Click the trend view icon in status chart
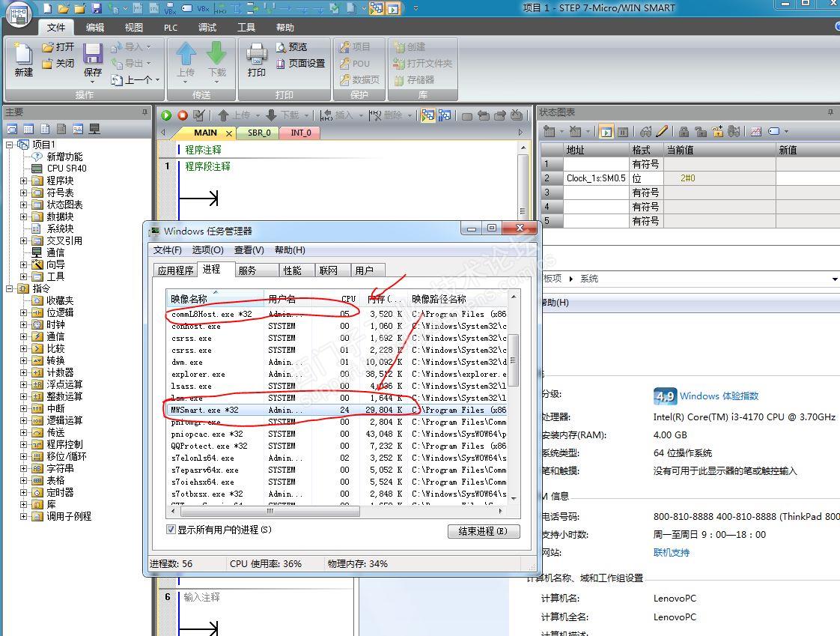The image size is (840, 636). [756, 131]
